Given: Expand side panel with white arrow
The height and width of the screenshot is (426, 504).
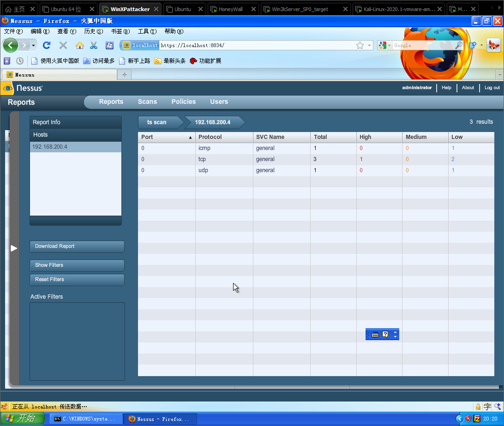Looking at the screenshot, I should (x=13, y=248).
